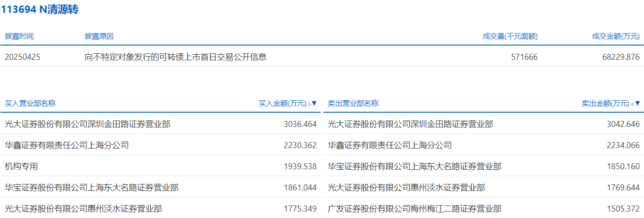Click the 成交量(千元面额) header
This screenshot has width=644, height=218.
pos(510,36)
